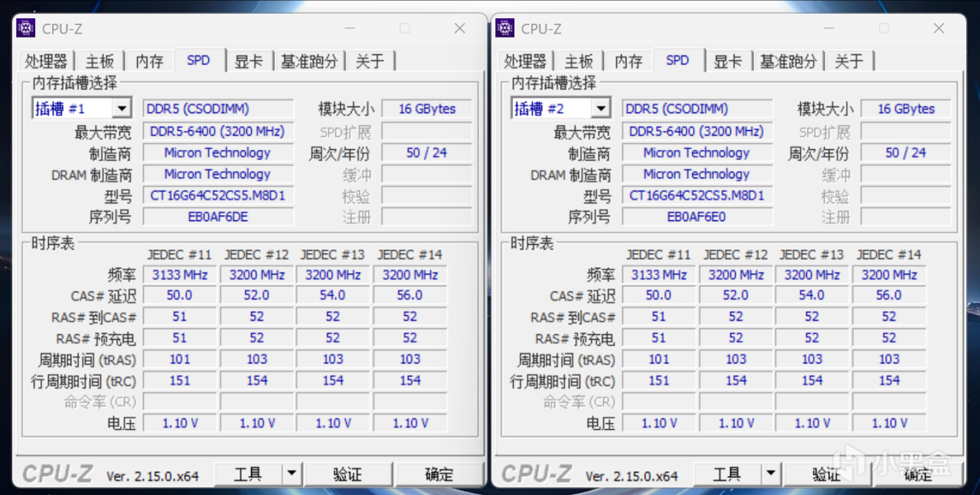This screenshot has height=495, width=980.
Task: Switch to the 处理器 tab in the right window
Action: 525,61
